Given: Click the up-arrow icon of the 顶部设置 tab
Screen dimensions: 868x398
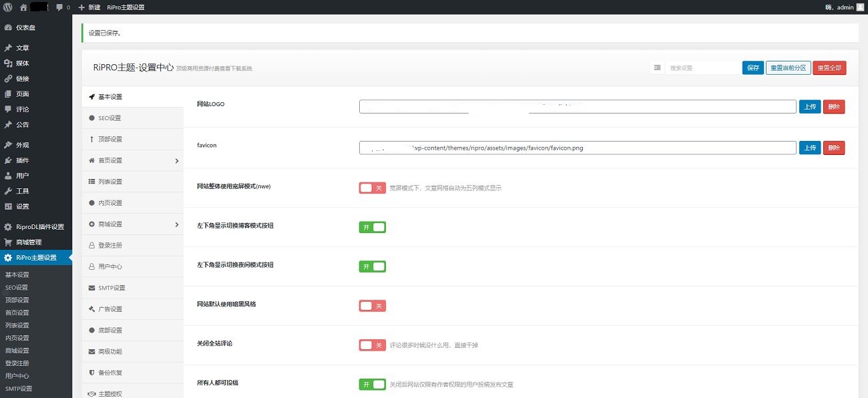Looking at the screenshot, I should [x=91, y=139].
